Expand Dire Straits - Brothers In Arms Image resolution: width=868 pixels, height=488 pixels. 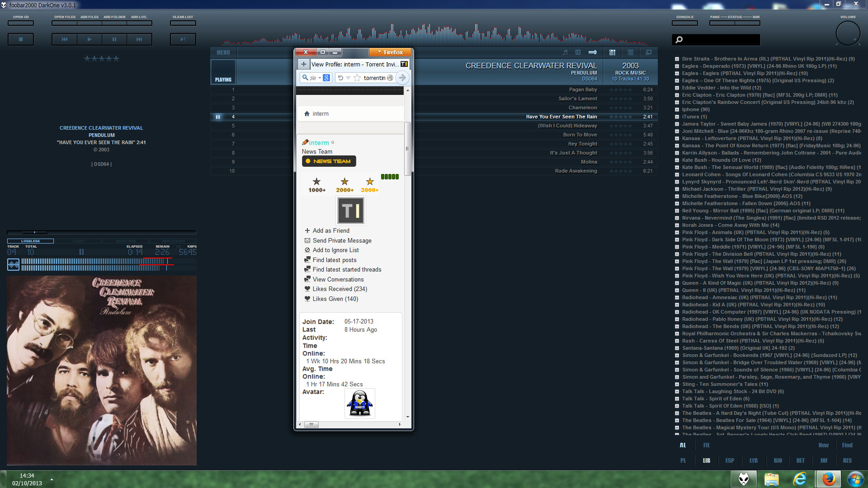click(677, 59)
